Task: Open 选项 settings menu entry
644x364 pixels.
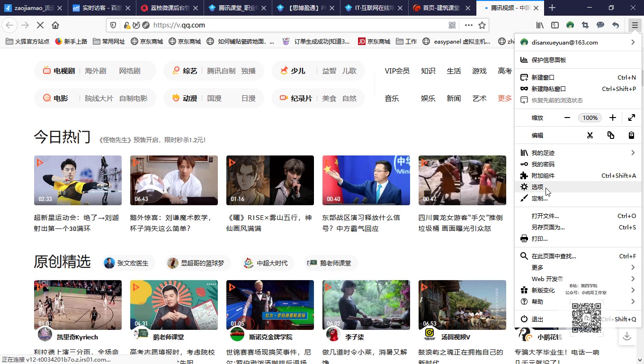Action: tap(578, 187)
